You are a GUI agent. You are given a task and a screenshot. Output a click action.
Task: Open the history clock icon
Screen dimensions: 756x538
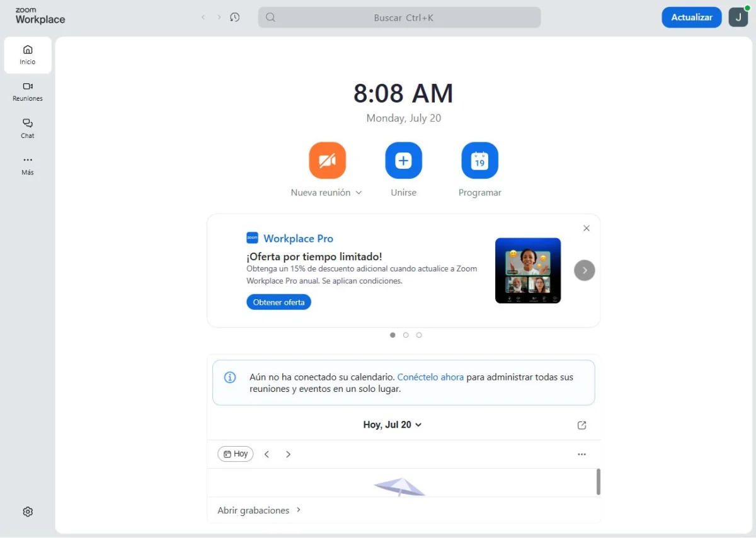(x=235, y=18)
